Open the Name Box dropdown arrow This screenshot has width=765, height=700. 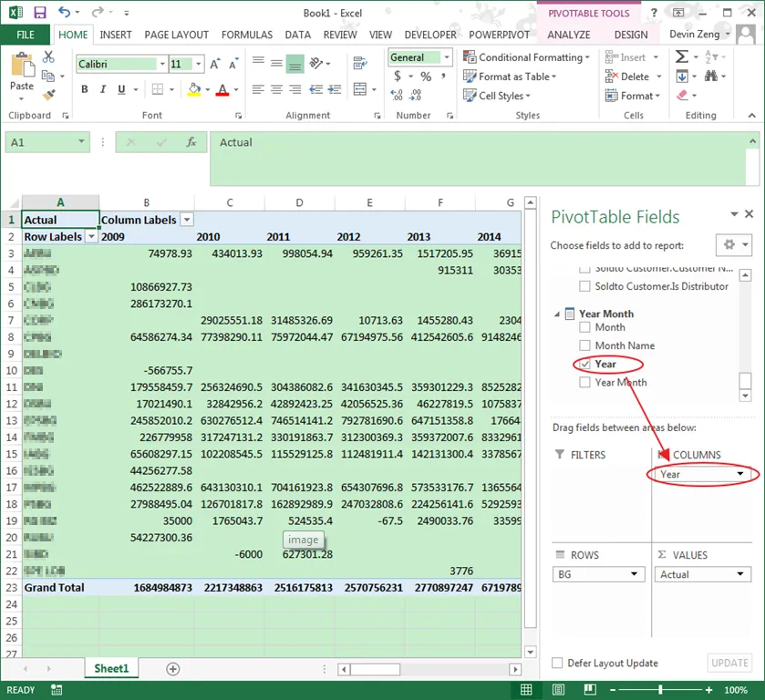[x=81, y=141]
